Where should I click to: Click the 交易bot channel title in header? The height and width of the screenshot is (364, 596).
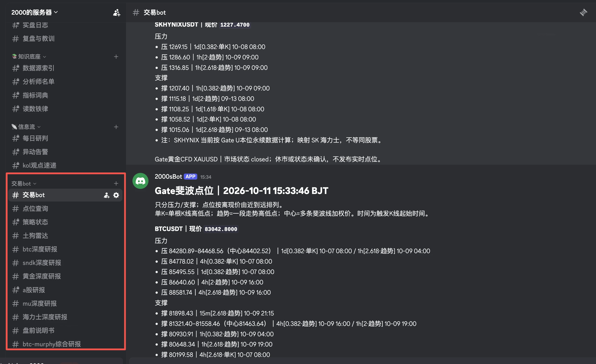point(155,13)
